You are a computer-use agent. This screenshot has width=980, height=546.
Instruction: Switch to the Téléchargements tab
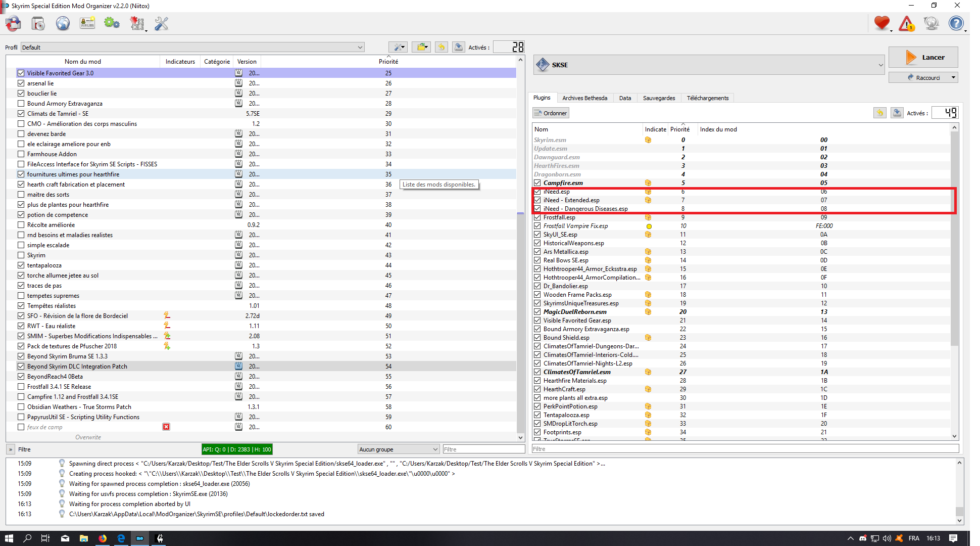(x=707, y=98)
